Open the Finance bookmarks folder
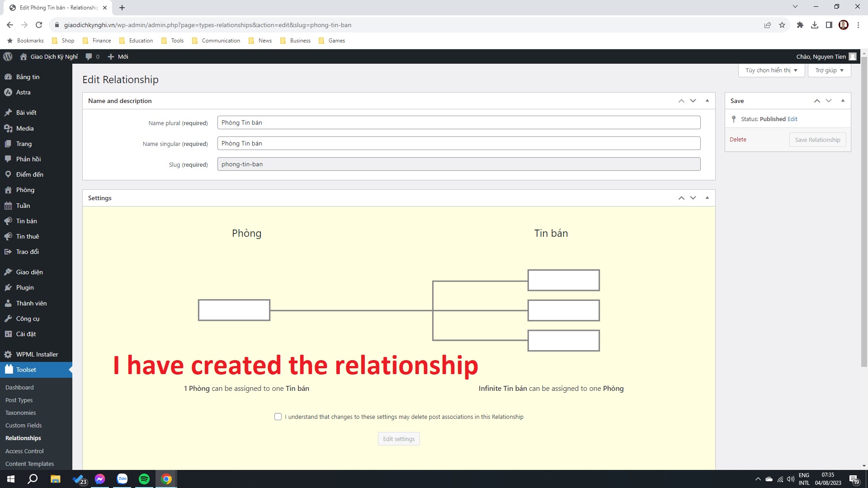 (97, 41)
